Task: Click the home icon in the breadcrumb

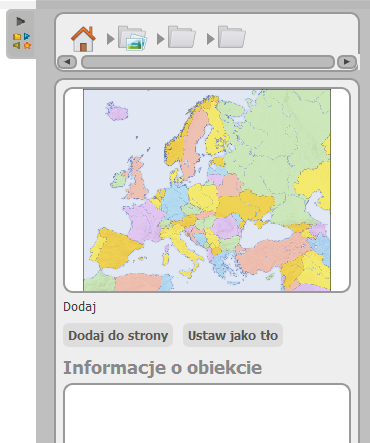Action: (83, 39)
